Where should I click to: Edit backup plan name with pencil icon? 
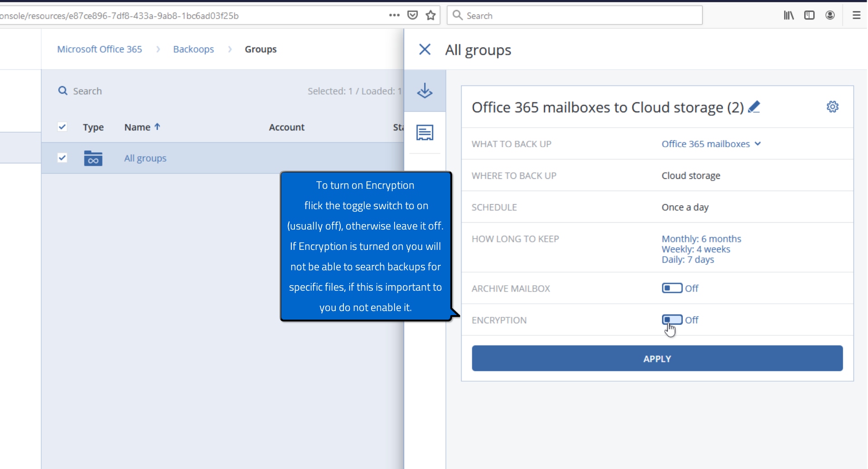(x=754, y=107)
